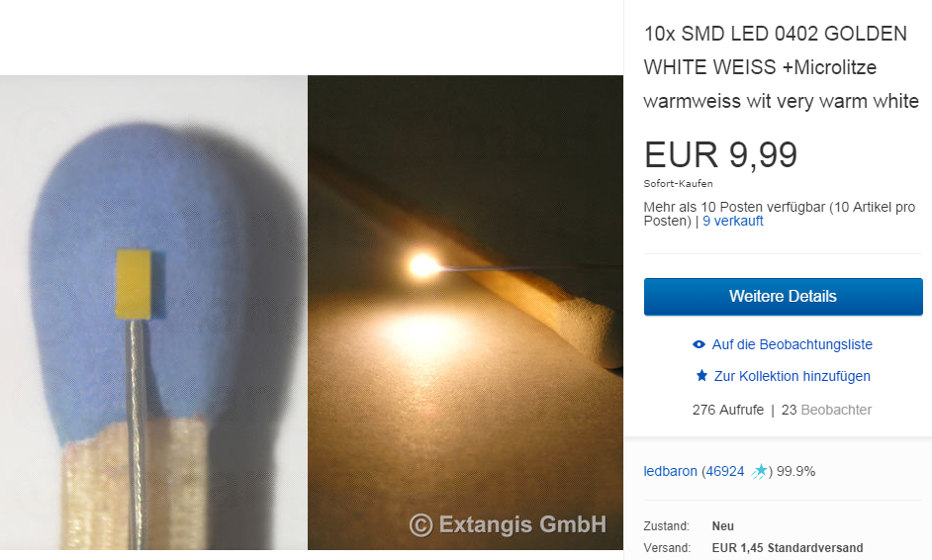
Task: Click the SMD LED 0402 listing title
Action: (x=781, y=67)
